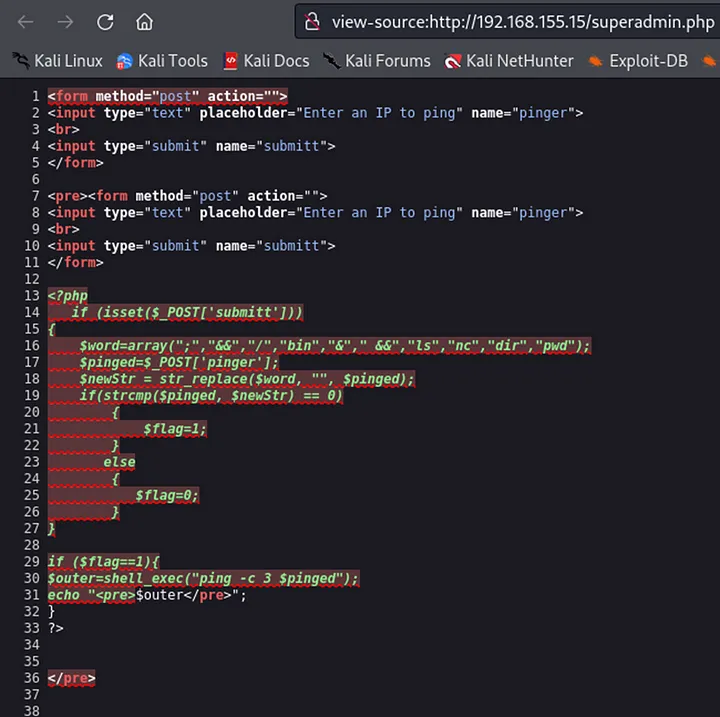The height and width of the screenshot is (717, 720).
Task: Click name="submitt" on line 4
Action: pyautogui.click(x=271, y=146)
